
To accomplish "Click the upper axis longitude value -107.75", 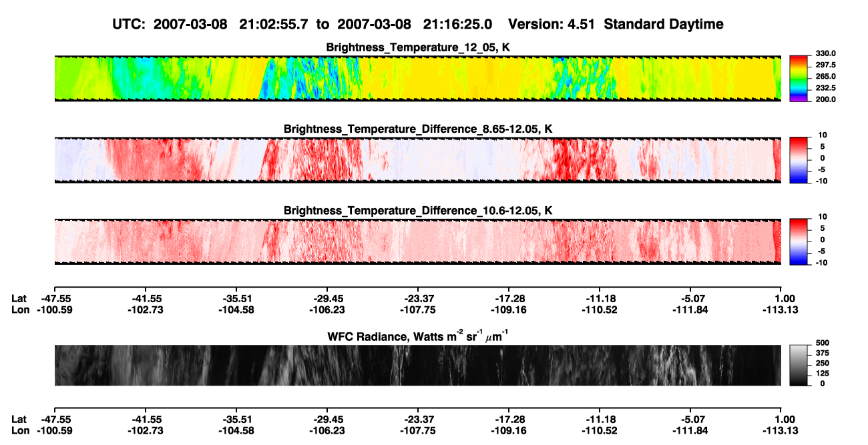I will coord(419,309).
